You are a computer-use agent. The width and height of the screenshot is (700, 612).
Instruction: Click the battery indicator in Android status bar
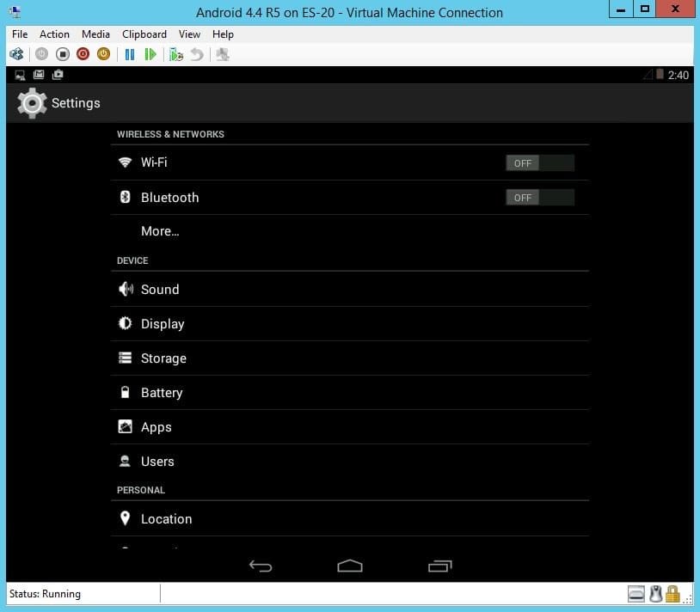click(660, 75)
